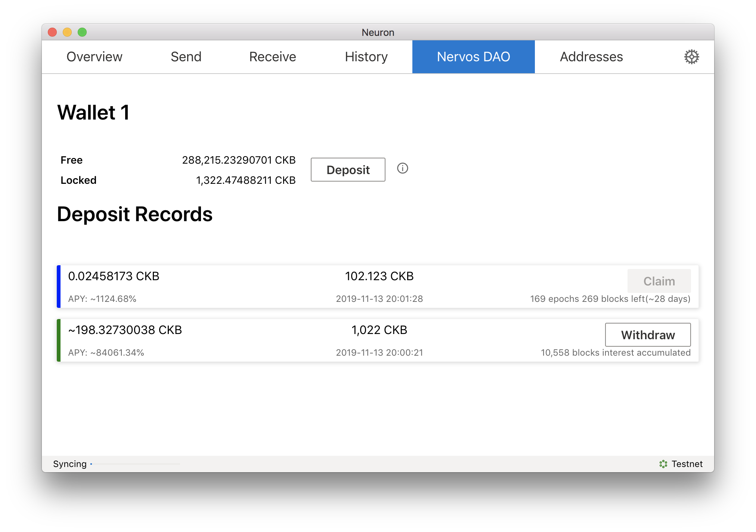Click the 10,558 blocks interest accumulated text
Screen dimensions: 756x532
point(616,353)
